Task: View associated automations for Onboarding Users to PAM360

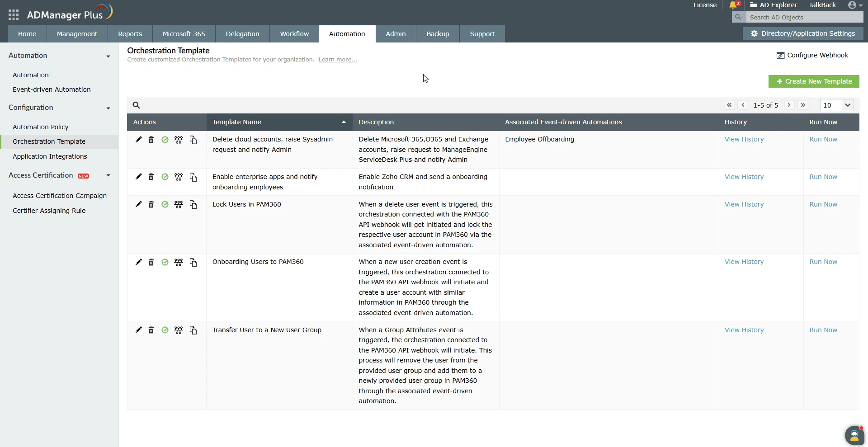Action: pyautogui.click(x=179, y=262)
